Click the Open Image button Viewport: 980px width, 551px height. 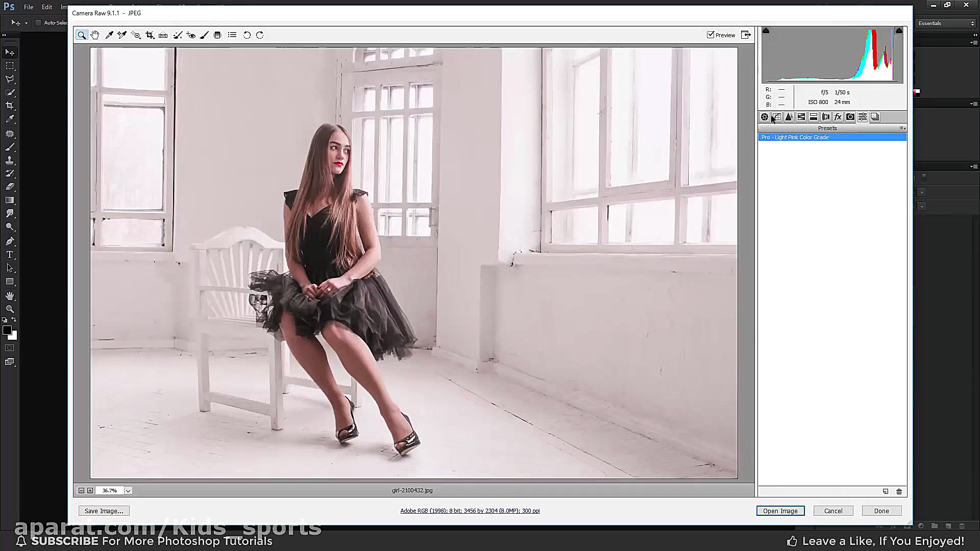tap(780, 511)
